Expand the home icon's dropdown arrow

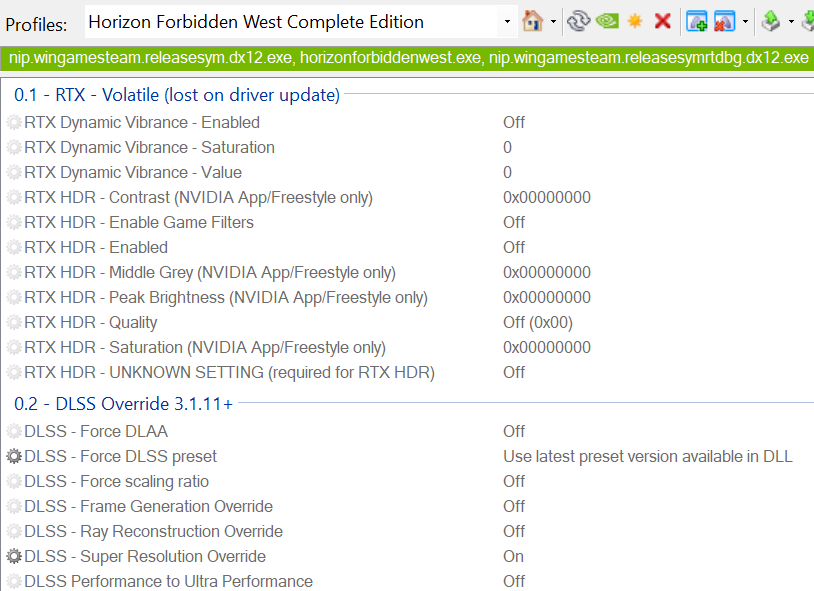click(553, 22)
